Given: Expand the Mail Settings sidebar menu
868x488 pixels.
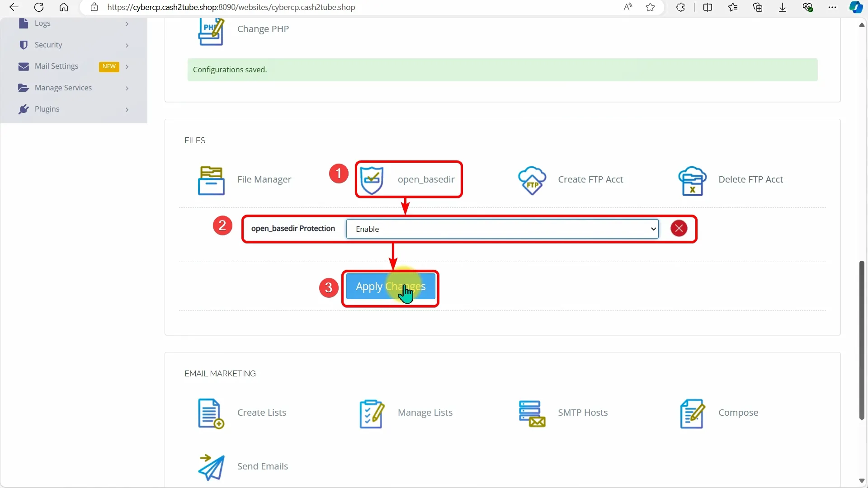Looking at the screenshot, I should pyautogui.click(x=74, y=66).
